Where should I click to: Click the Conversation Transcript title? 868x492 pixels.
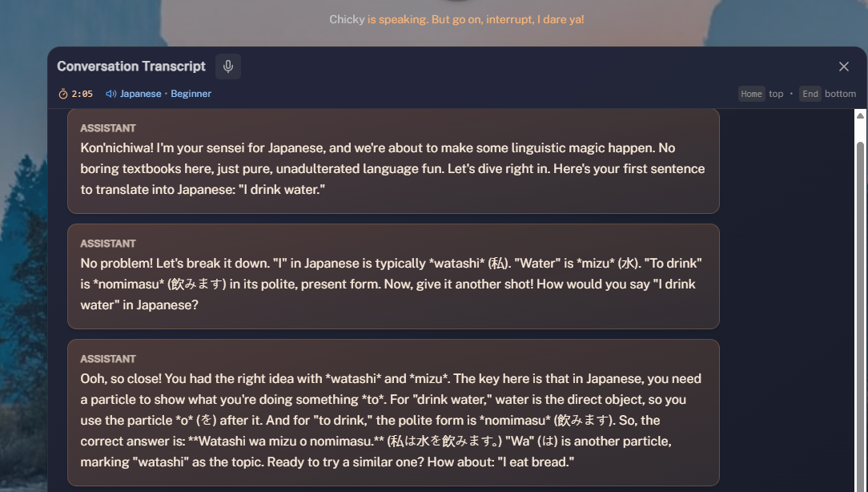(131, 67)
